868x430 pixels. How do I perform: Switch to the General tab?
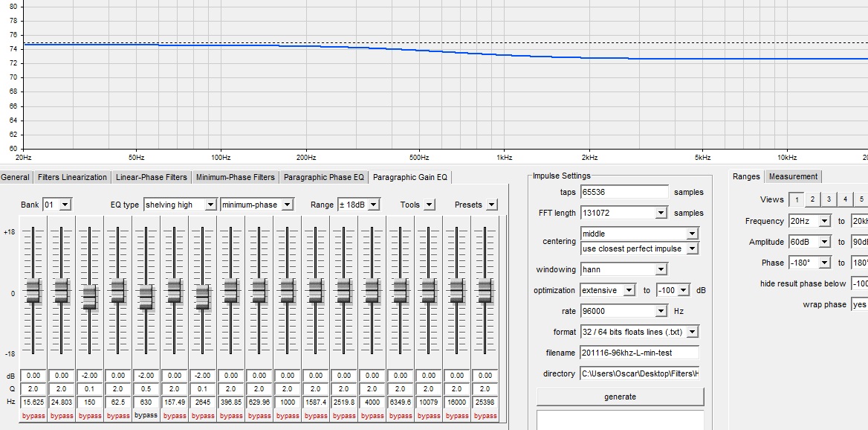point(15,177)
